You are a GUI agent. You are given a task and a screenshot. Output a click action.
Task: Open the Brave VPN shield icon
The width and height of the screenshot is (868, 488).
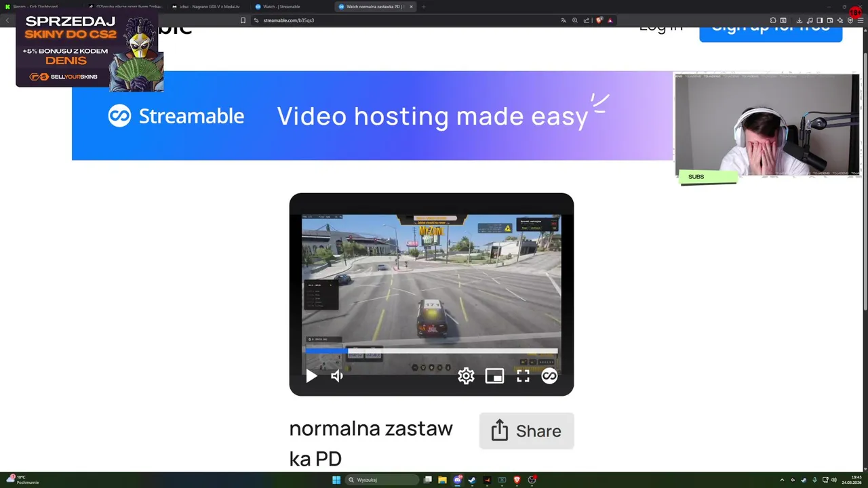850,20
